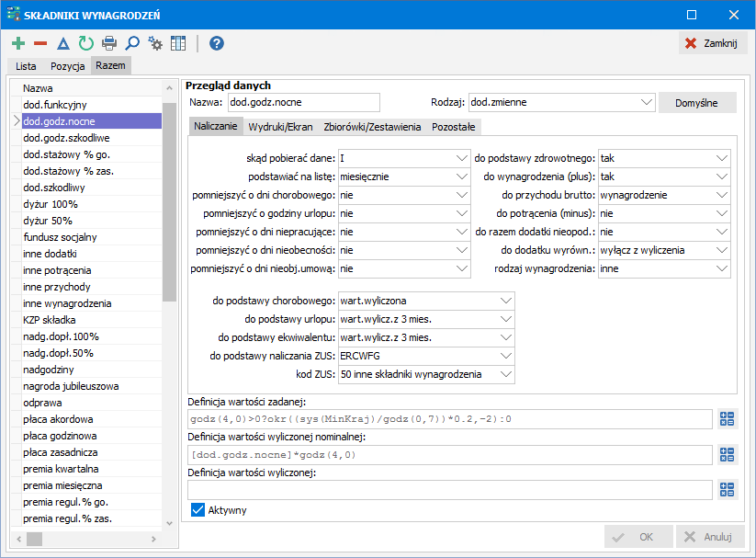Open the do dodatku wyrówn. dropdown
Screen dimensions: 756x558
pos(722,250)
